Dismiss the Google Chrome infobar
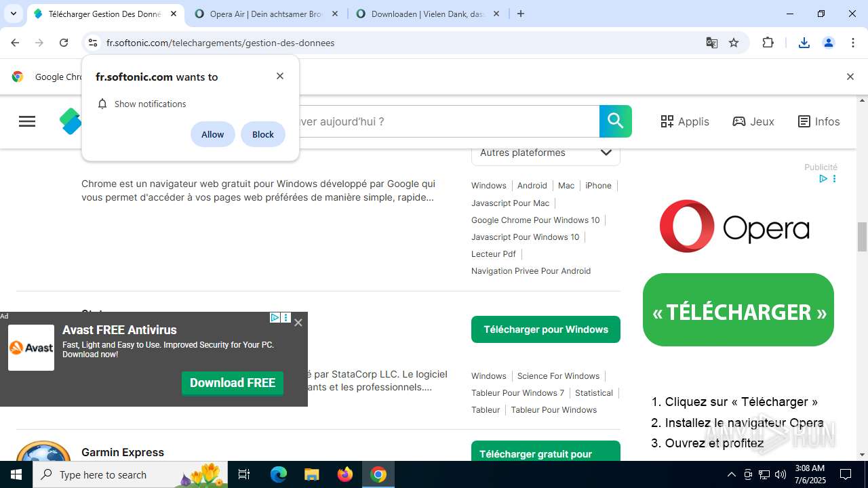The width and height of the screenshot is (868, 488). point(850,77)
